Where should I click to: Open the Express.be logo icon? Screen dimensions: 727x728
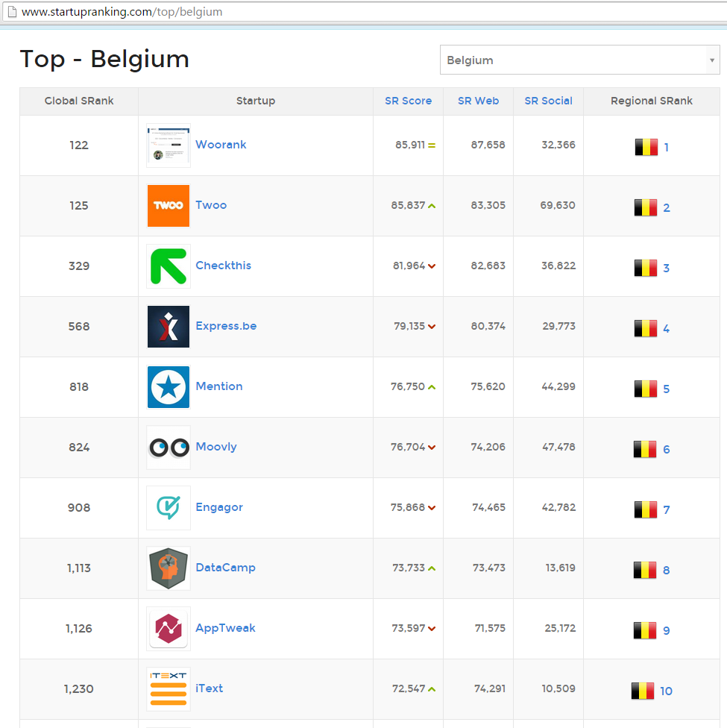point(169,327)
